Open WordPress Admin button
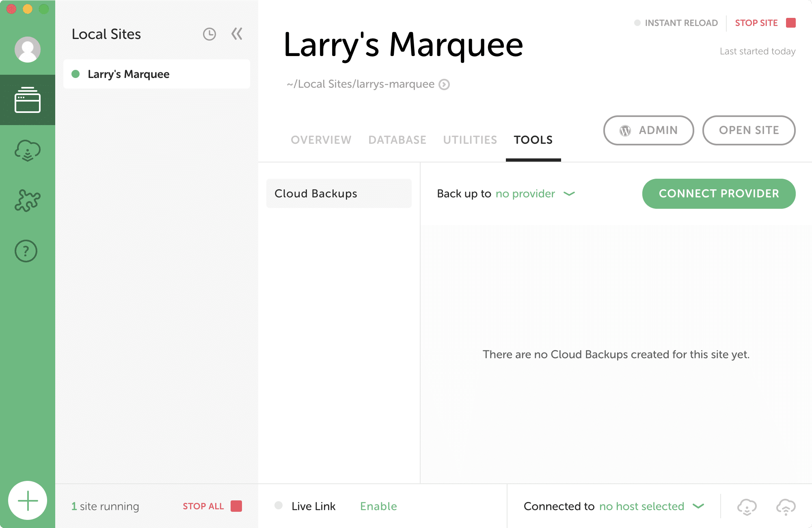Screen dimensions: 812x528 point(649,130)
